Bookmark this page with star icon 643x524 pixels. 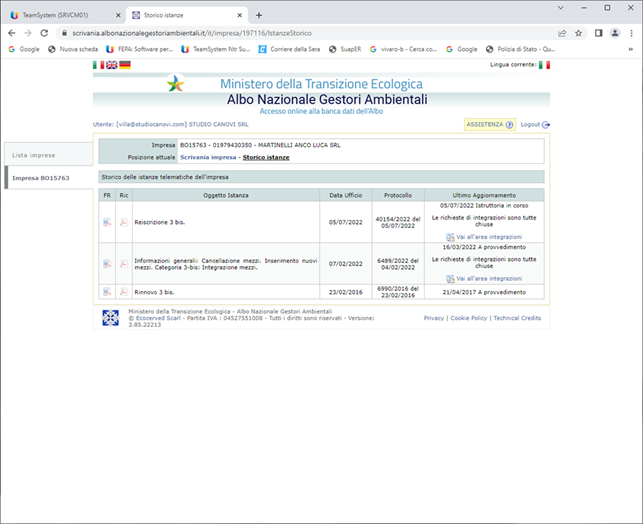point(578,33)
